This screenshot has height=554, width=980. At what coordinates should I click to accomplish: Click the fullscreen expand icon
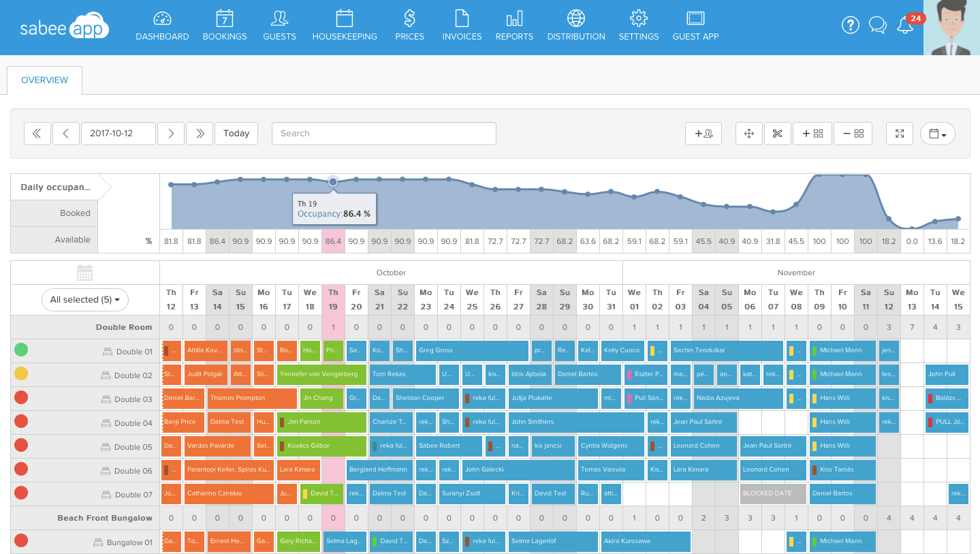(x=899, y=134)
